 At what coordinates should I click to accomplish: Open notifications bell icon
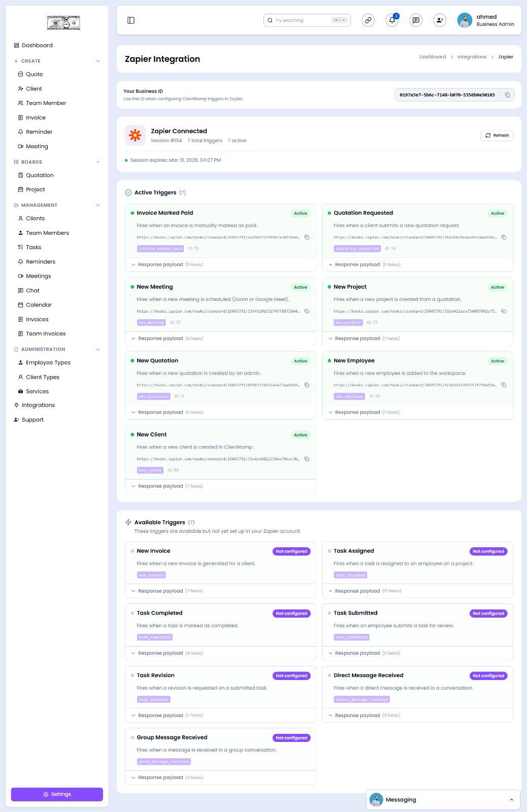tap(392, 20)
